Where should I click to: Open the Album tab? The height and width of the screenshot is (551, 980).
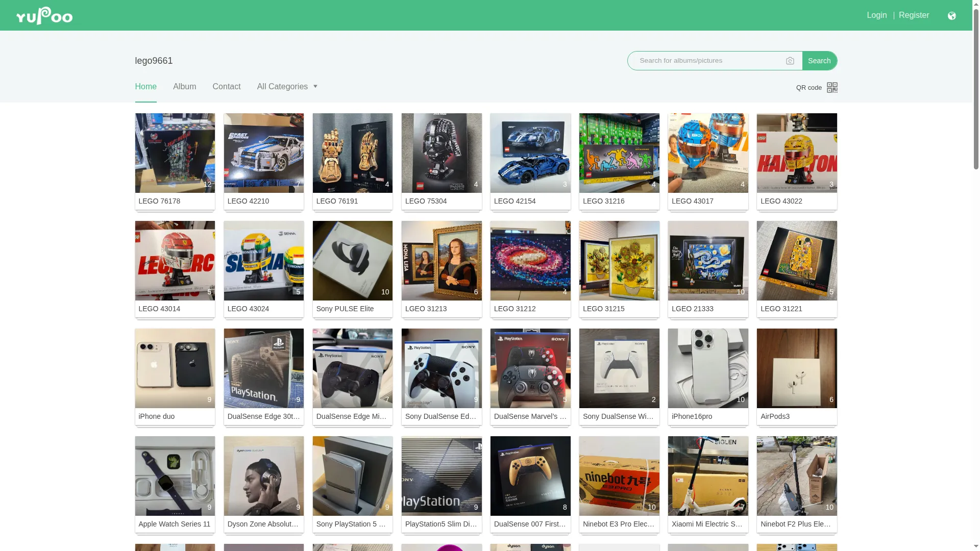(184, 87)
